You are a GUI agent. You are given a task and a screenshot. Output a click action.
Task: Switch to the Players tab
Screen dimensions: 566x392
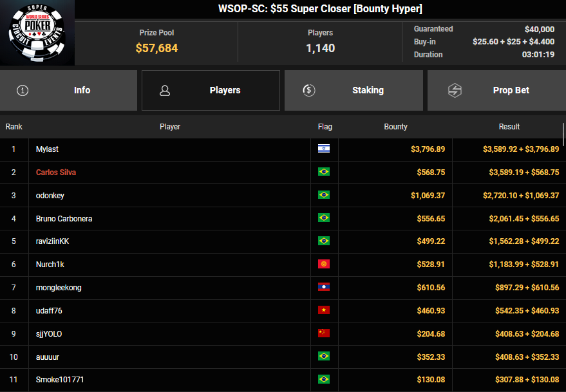211,90
